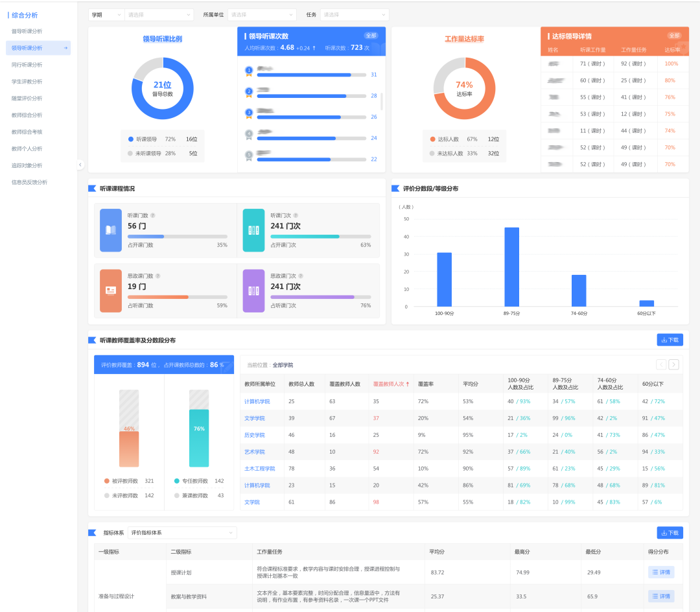Toggle the 未达标人数 legend in 工作量达标率

(x=450, y=154)
